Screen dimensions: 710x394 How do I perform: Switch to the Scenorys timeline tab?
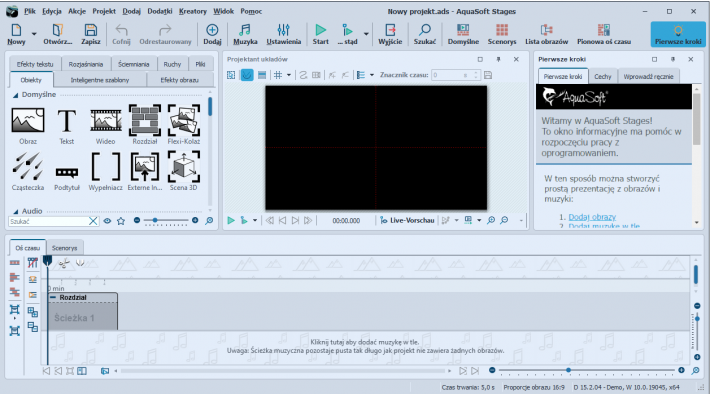(64, 248)
